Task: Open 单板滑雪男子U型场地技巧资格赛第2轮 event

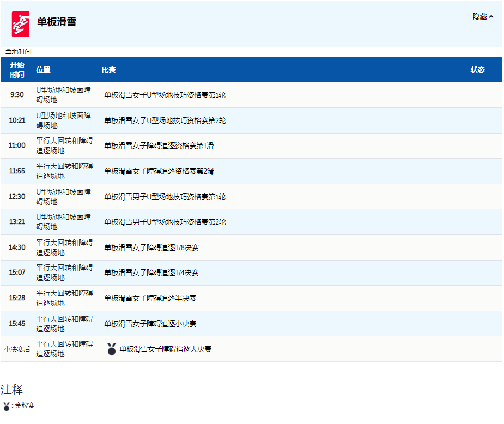Action: tap(165, 222)
